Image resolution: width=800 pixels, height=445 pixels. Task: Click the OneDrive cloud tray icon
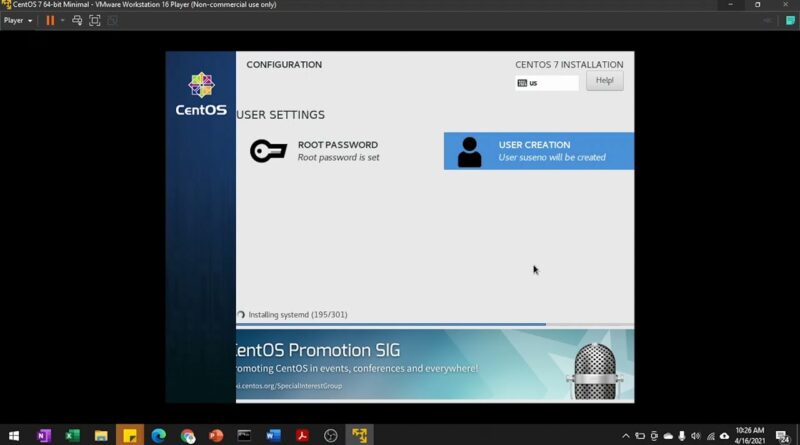(668, 436)
